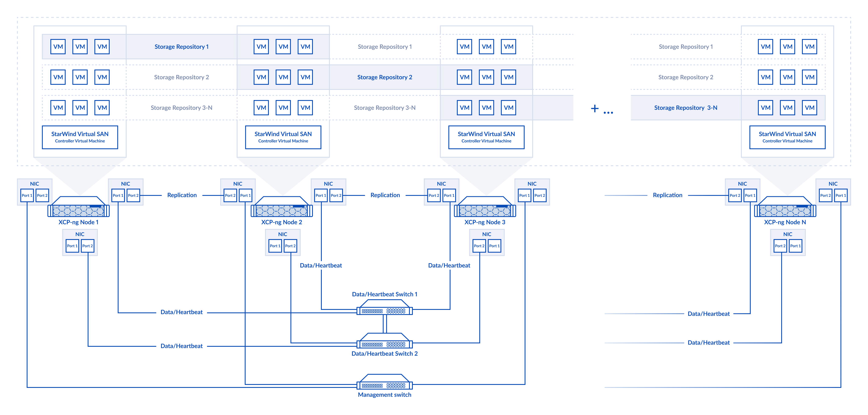868x415 pixels.
Task: Click Node N NIC Port 1 wired to Management line
Action: coord(841,195)
